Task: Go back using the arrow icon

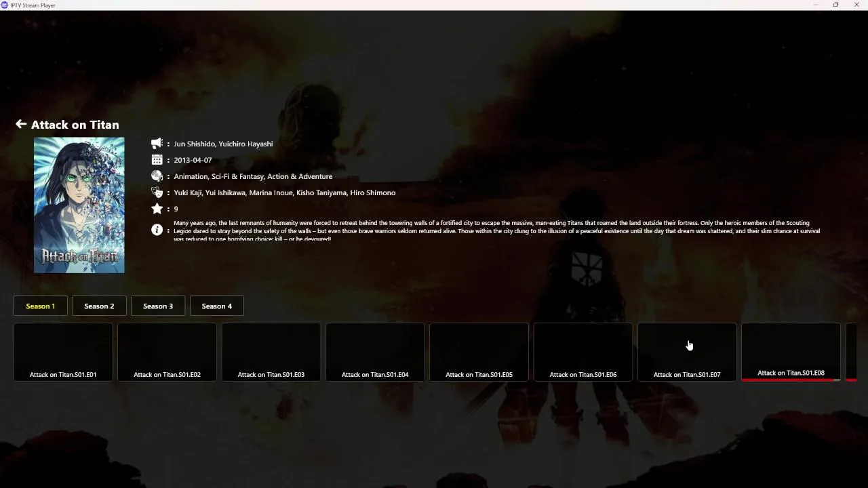Action: [21, 124]
